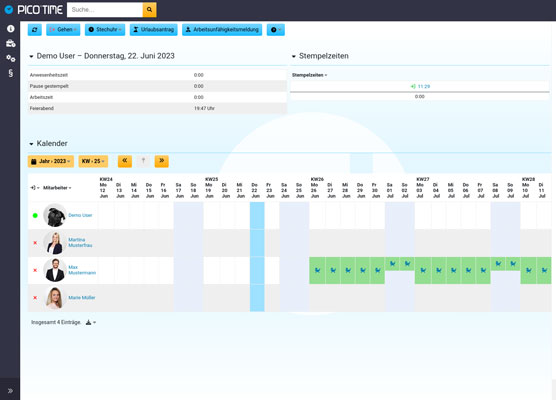Jump to previous calendar period
Screen dimensions: 556x400
point(125,161)
